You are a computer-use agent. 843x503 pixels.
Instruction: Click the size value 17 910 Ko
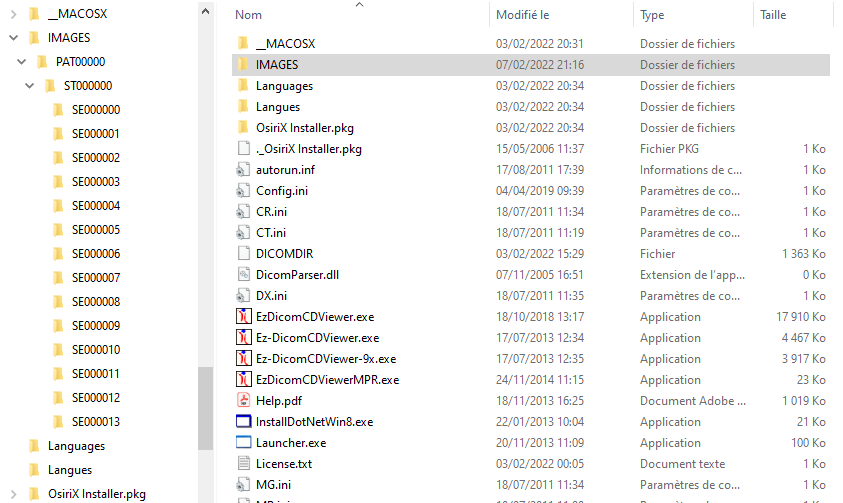pos(801,317)
